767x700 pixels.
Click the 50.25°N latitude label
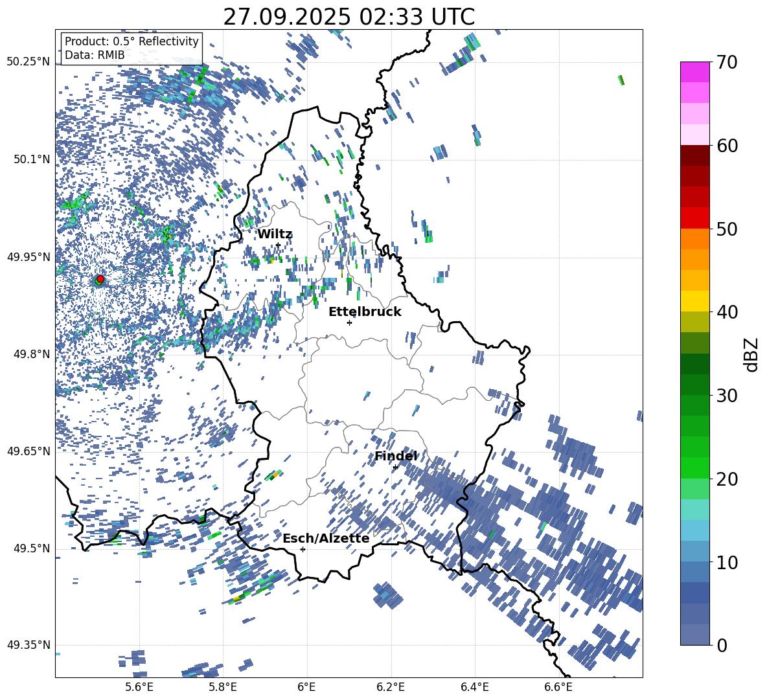coord(29,62)
